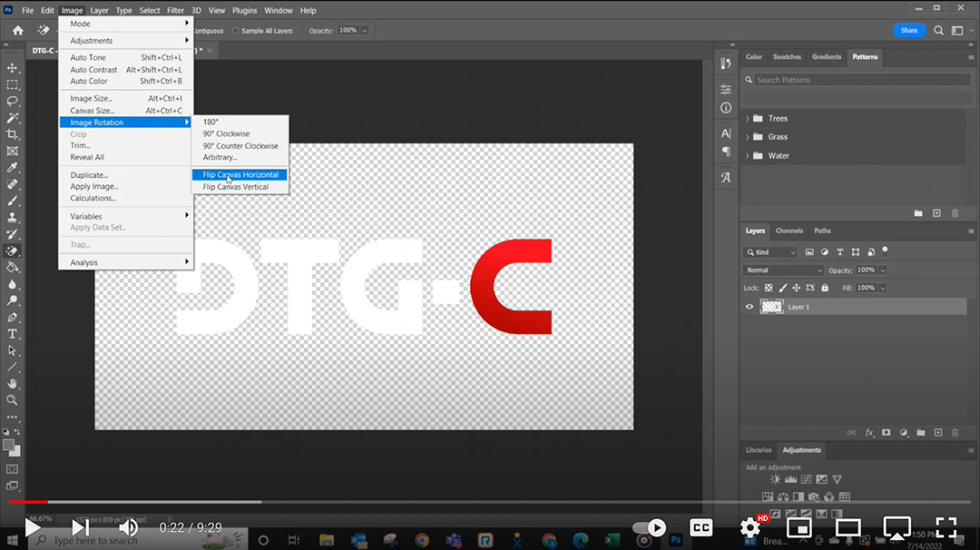Toggle the lock all padlock
This screenshot has height=550, width=980.
coord(825,288)
